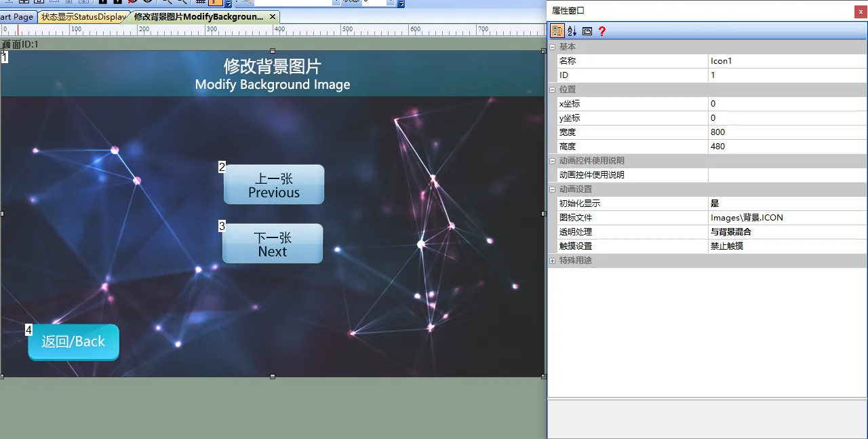Click the property pages icon in properties window
This screenshot has width=868, height=439.
point(585,30)
